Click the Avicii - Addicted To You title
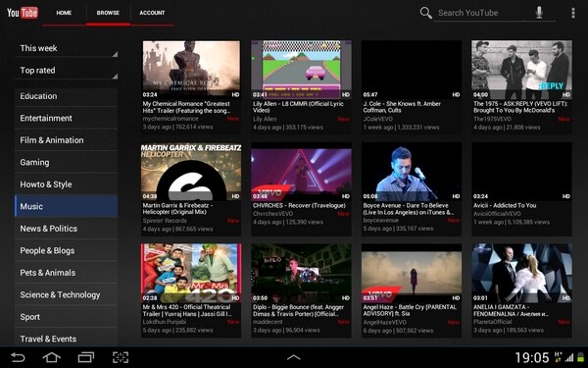Viewport: 588px width, 368px height. (x=505, y=205)
